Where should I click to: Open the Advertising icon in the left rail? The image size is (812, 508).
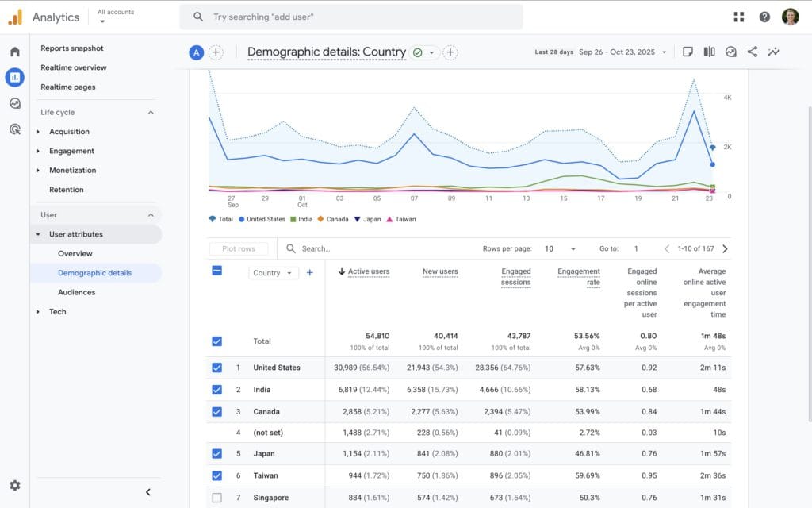tap(14, 129)
